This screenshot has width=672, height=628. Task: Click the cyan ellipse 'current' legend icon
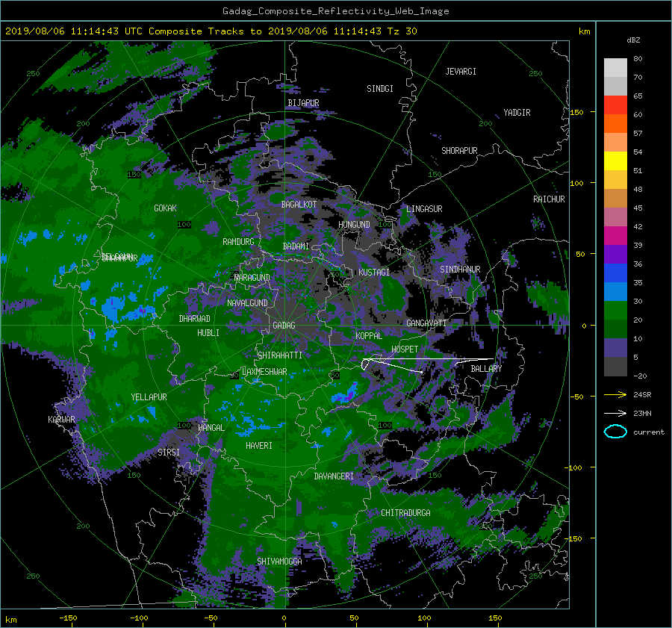pyautogui.click(x=615, y=432)
